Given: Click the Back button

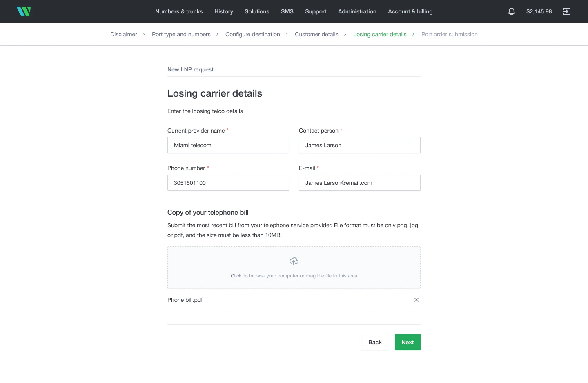Looking at the screenshot, I should [x=374, y=342].
